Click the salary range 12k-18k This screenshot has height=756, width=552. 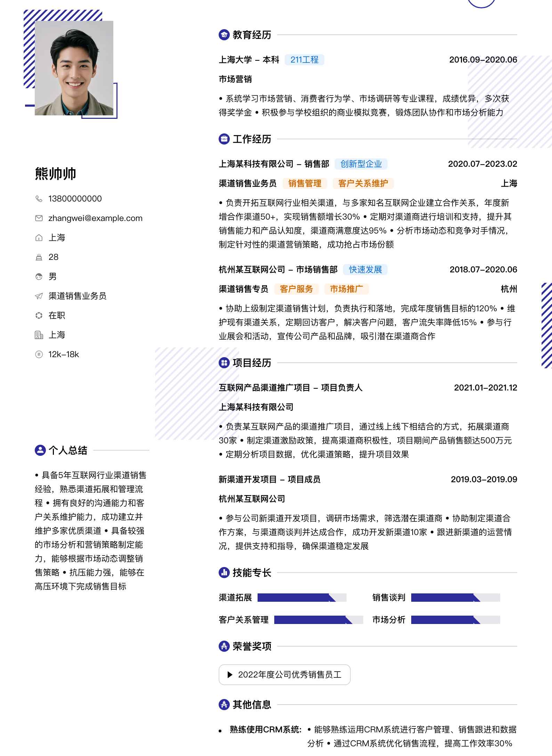64,354
